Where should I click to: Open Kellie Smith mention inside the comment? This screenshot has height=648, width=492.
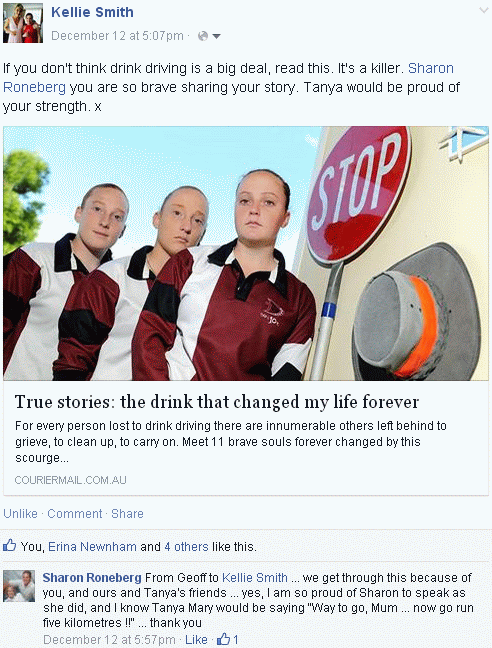[255, 577]
